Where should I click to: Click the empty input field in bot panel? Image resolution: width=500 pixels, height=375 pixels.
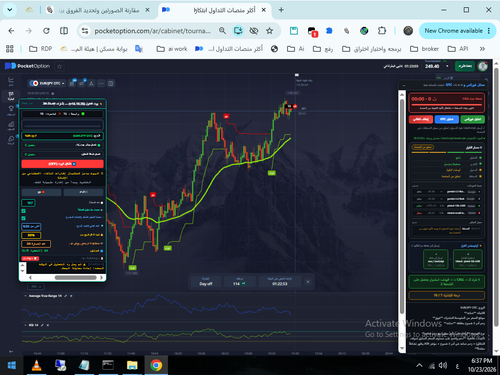pos(62,125)
